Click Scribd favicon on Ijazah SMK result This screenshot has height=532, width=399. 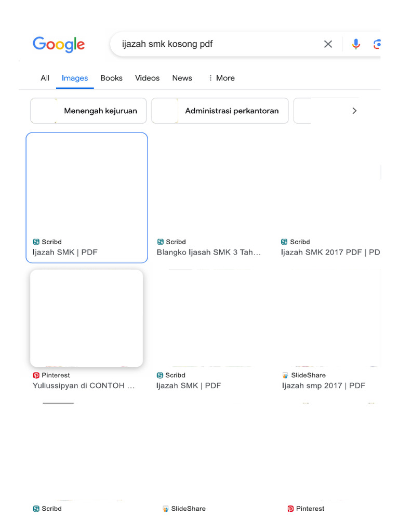36,242
